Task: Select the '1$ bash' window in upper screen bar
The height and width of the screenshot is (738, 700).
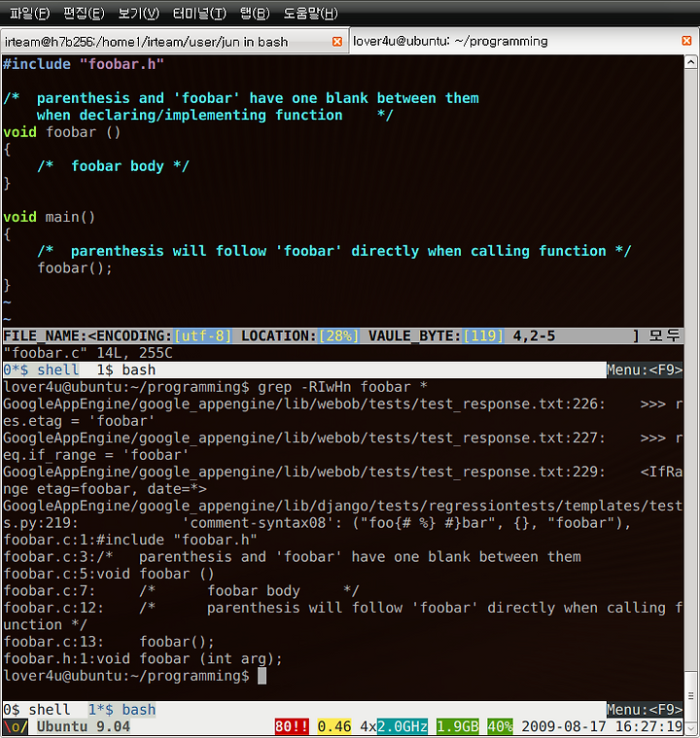Action: pos(126,369)
